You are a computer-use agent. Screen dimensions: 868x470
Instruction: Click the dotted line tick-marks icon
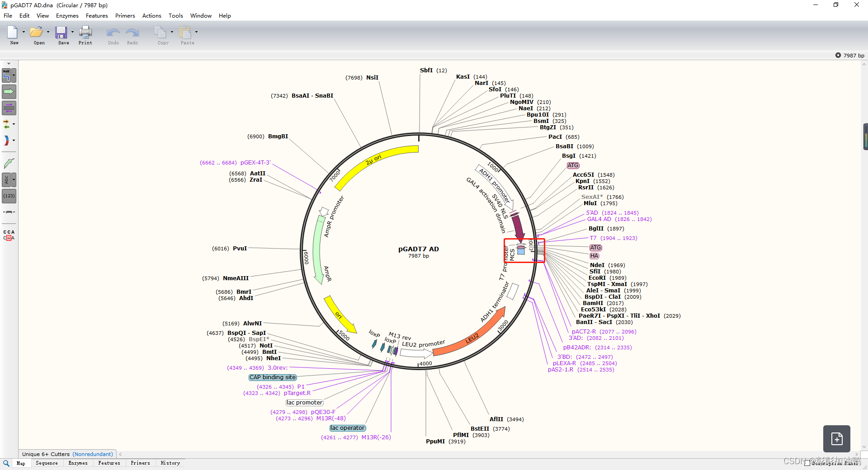(9, 212)
